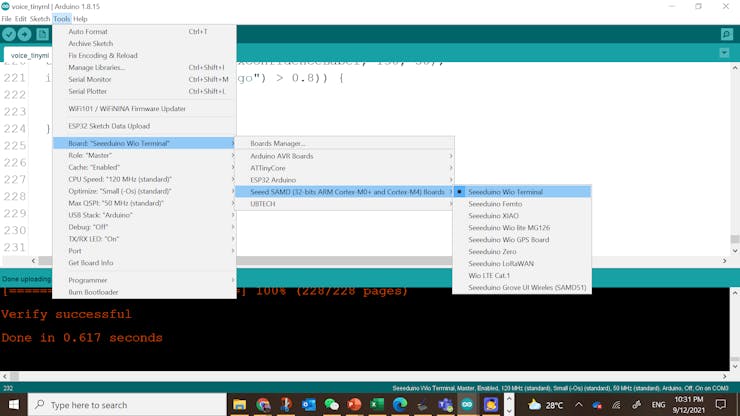
Task: Click the Type here to search box
Action: click(x=127, y=405)
